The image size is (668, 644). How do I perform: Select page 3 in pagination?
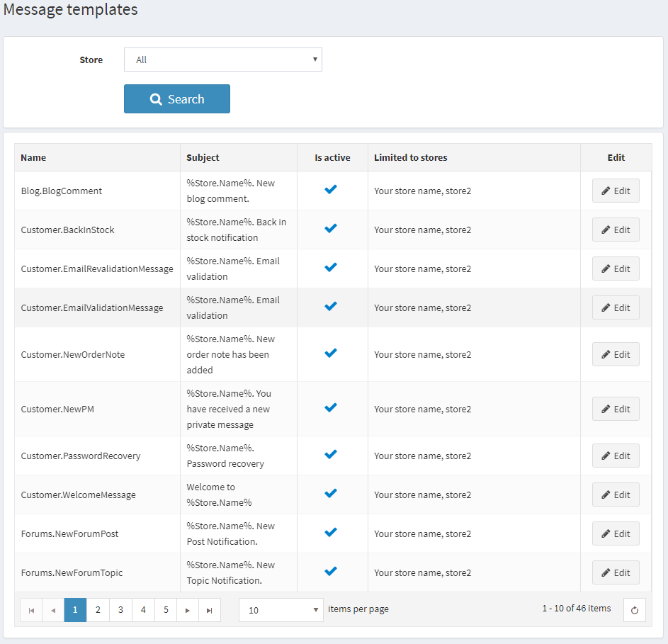pos(120,610)
